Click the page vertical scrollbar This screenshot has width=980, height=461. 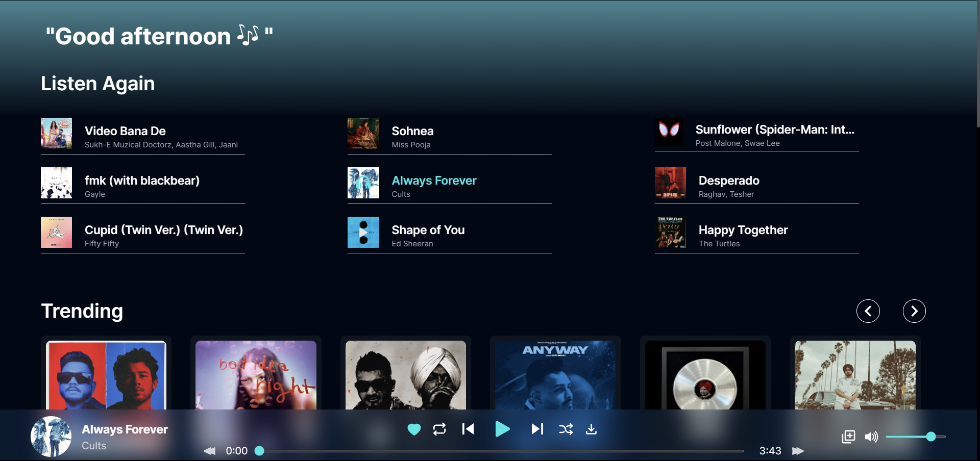977,64
